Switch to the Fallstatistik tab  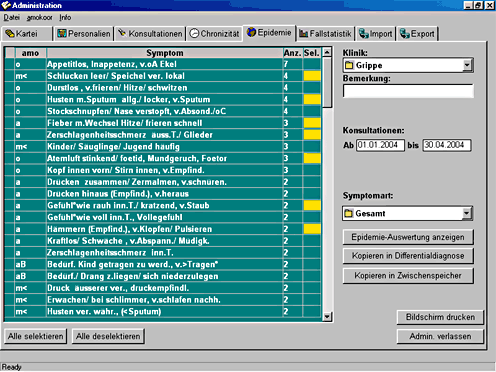pos(325,34)
